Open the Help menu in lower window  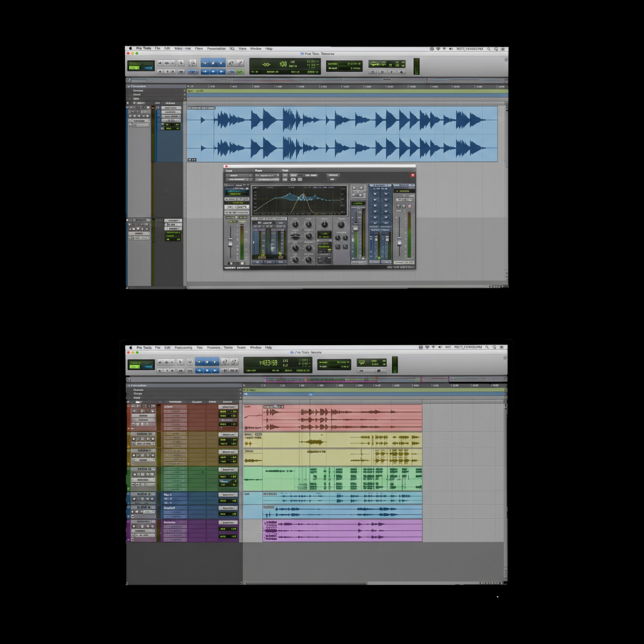click(x=269, y=347)
